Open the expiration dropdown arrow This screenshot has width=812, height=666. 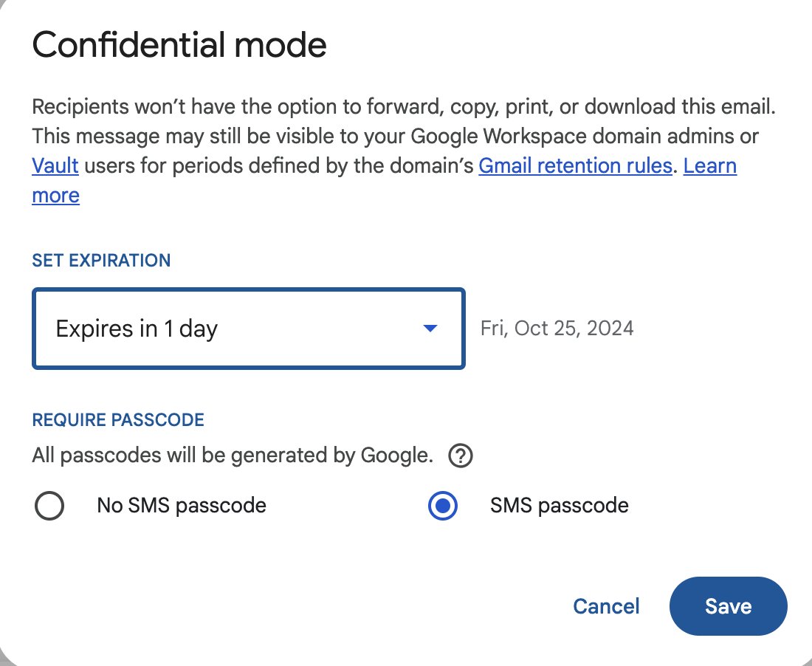[430, 329]
